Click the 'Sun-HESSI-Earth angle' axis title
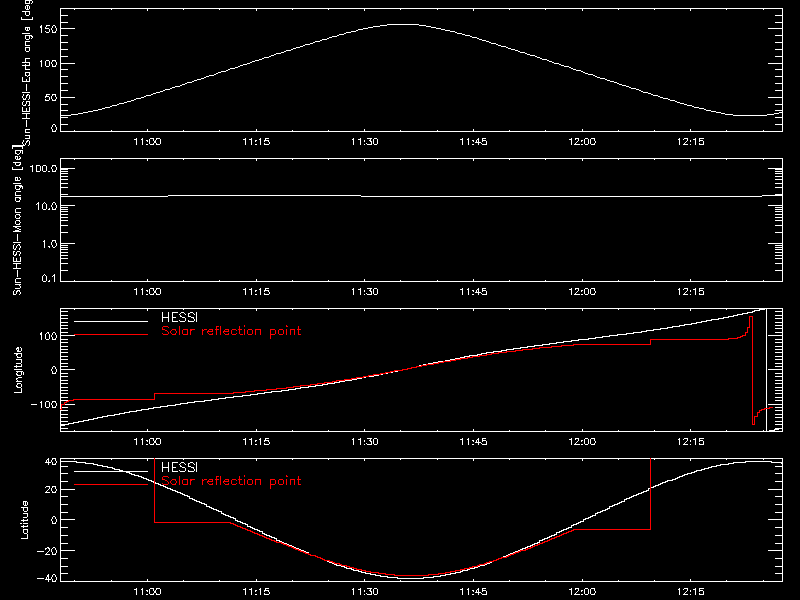800x600 pixels. pos(27,71)
